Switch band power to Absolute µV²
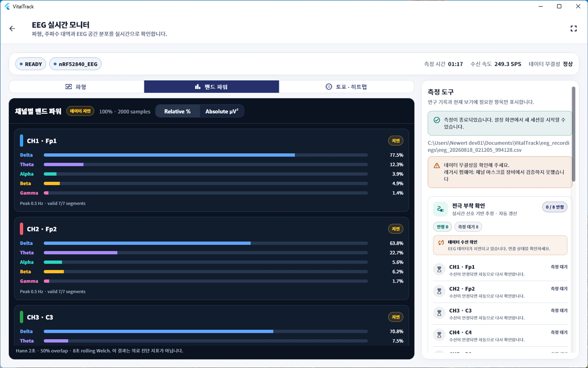The image size is (588, 368). click(x=222, y=111)
